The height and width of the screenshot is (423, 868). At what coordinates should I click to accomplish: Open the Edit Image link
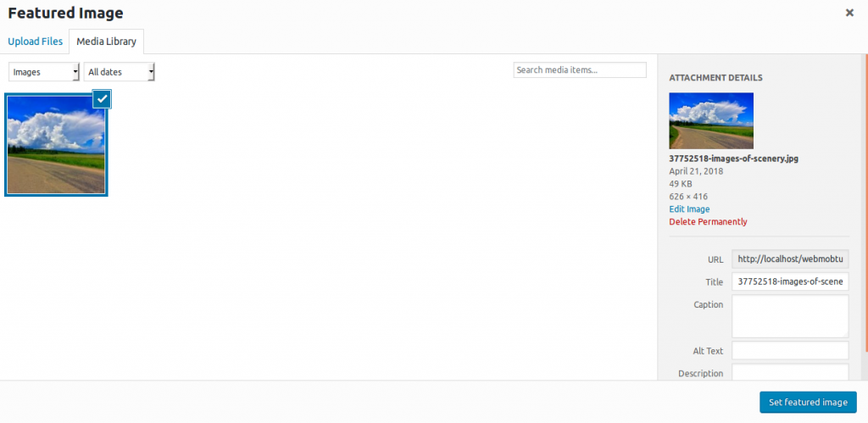(x=689, y=209)
